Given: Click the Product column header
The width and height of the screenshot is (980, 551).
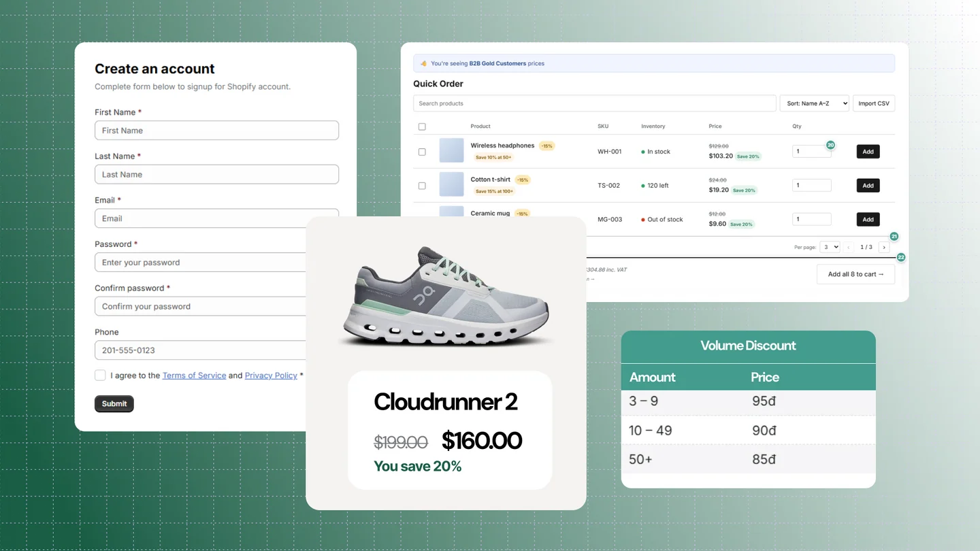Looking at the screenshot, I should tap(480, 127).
